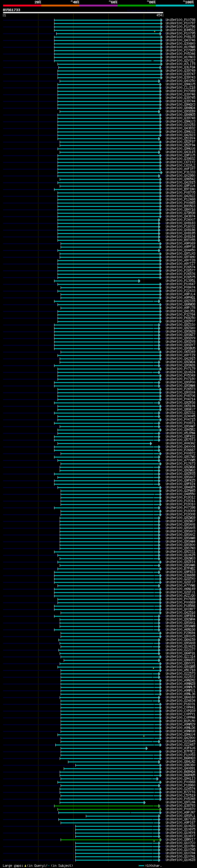Click the query end position 454
The width and height of the screenshot is (197, 868).
coord(159,15)
